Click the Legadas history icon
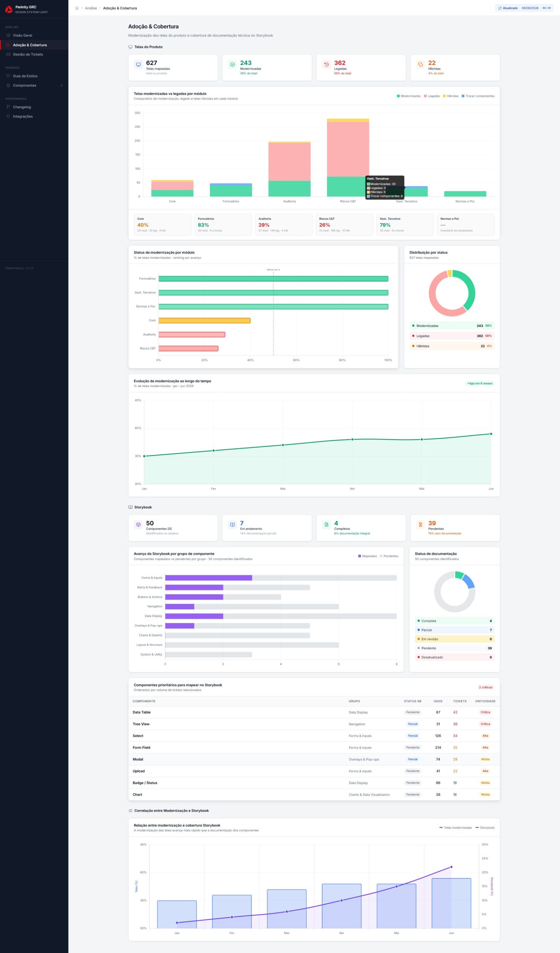Image resolution: width=560 pixels, height=953 pixels. coord(326,65)
